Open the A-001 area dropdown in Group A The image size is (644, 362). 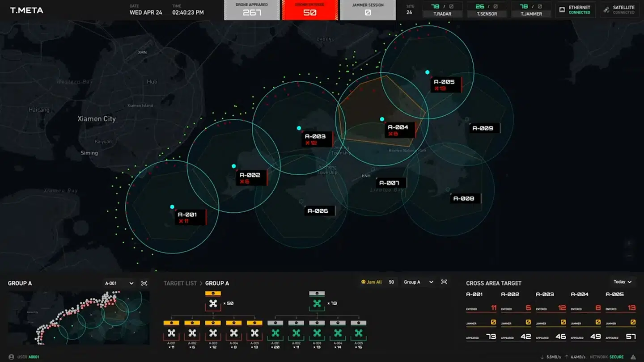click(119, 283)
